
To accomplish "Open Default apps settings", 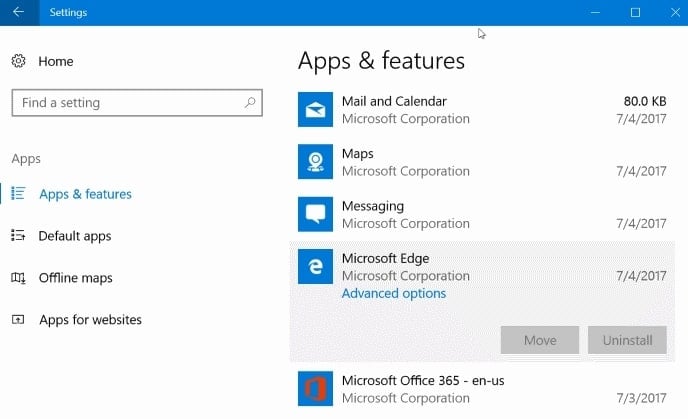I will click(74, 236).
